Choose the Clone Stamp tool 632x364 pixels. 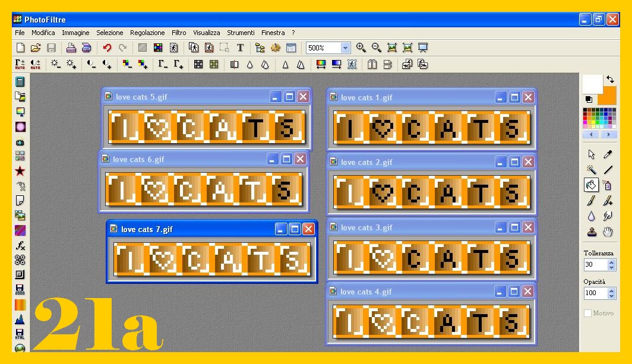pos(591,232)
